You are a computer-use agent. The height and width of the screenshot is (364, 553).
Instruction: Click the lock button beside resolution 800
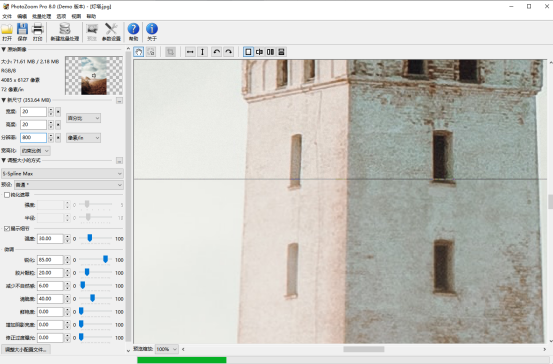click(x=58, y=138)
